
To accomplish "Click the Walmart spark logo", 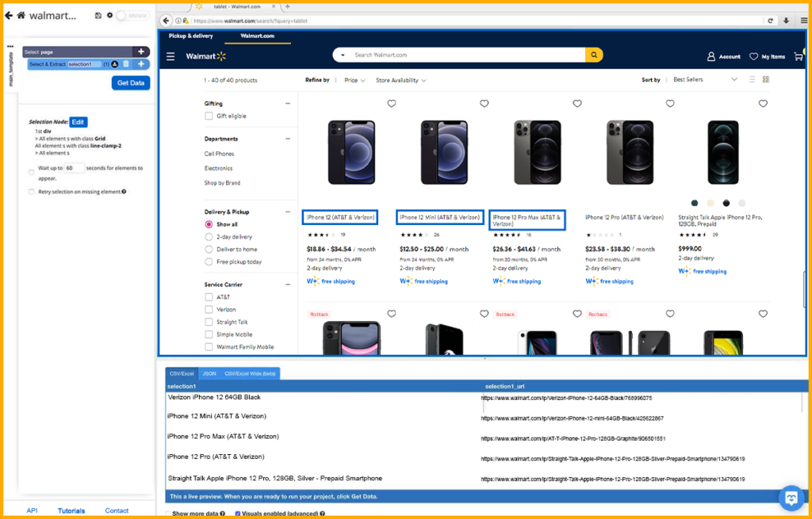I will (x=222, y=56).
